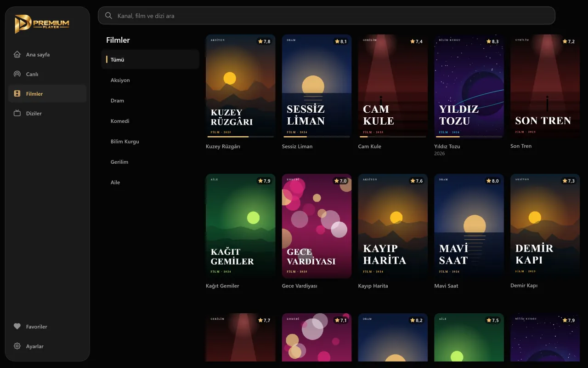Open the bottom-row Bilim Kurgu poster rated 7,9
The height and width of the screenshot is (368, 588).
coord(545,338)
